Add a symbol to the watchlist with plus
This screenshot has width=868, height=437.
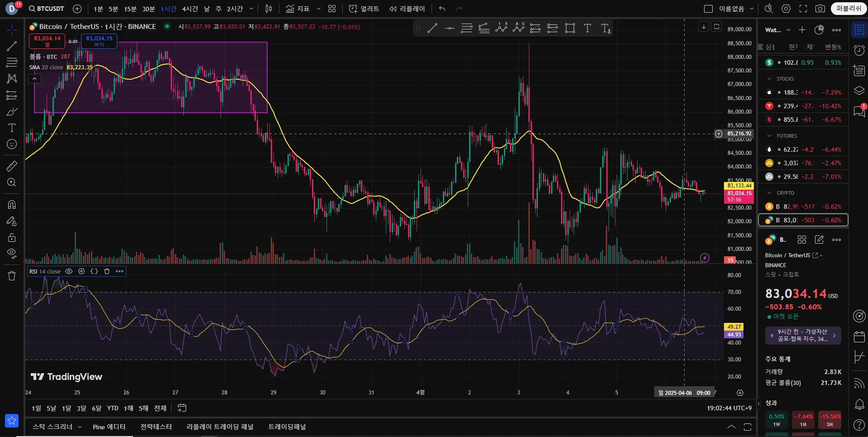click(x=802, y=30)
